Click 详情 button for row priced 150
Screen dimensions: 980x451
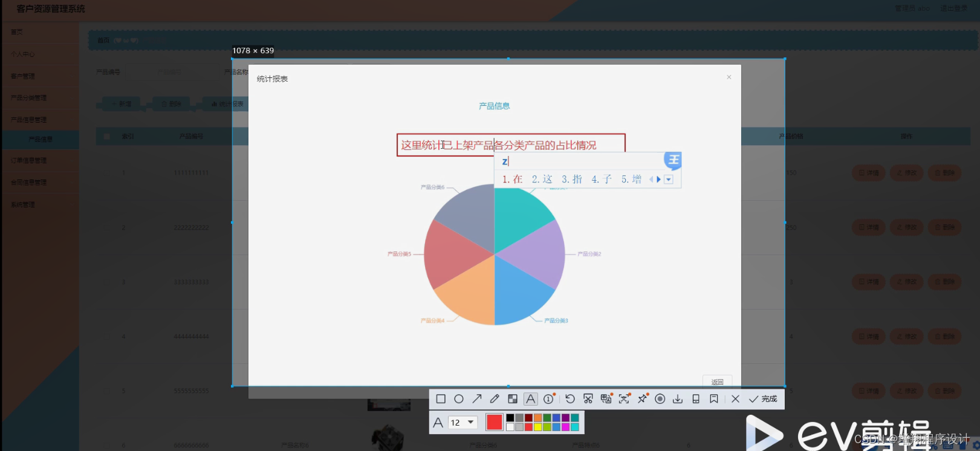coord(868,173)
